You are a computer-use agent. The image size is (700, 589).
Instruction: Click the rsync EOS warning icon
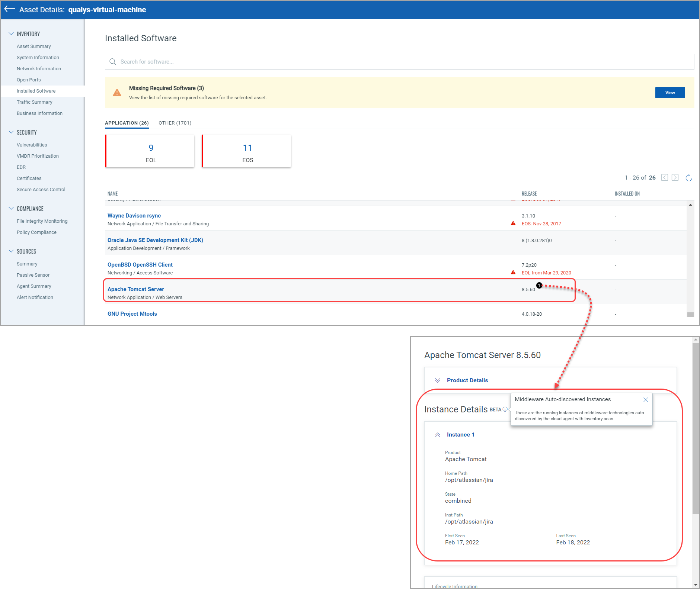pos(513,223)
